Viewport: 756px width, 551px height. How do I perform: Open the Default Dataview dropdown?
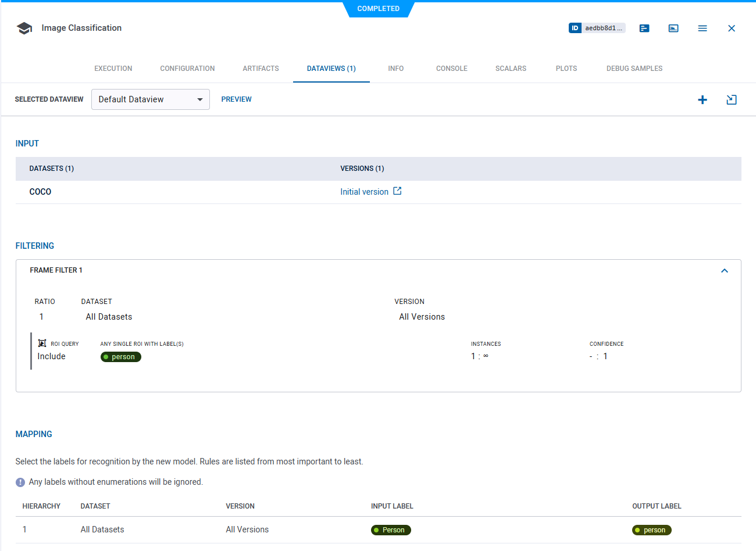150,99
